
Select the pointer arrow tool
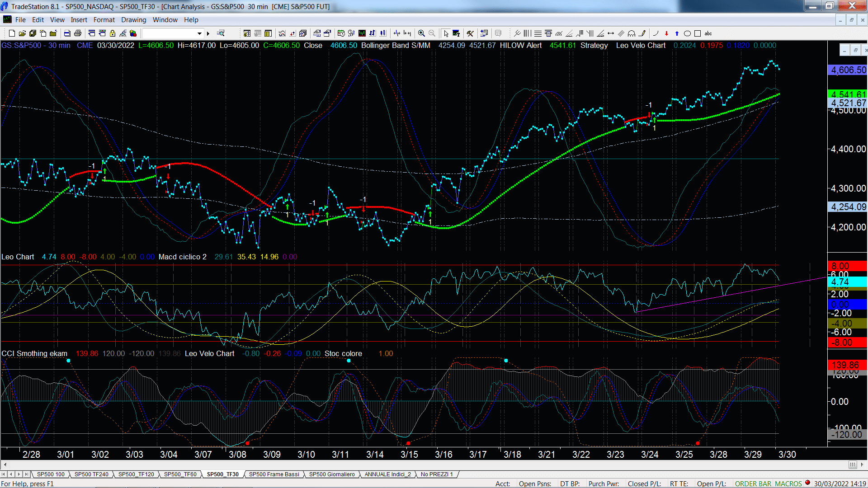coord(446,33)
